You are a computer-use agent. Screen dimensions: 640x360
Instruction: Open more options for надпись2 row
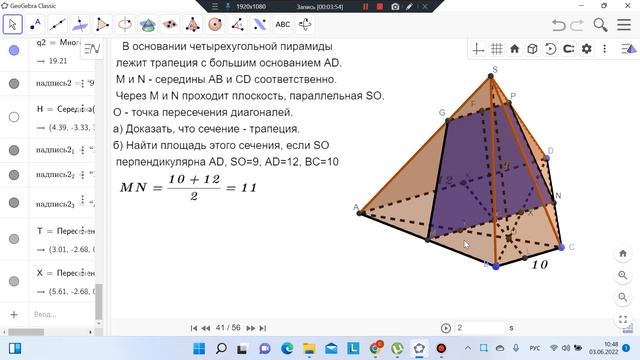[x=83, y=83]
